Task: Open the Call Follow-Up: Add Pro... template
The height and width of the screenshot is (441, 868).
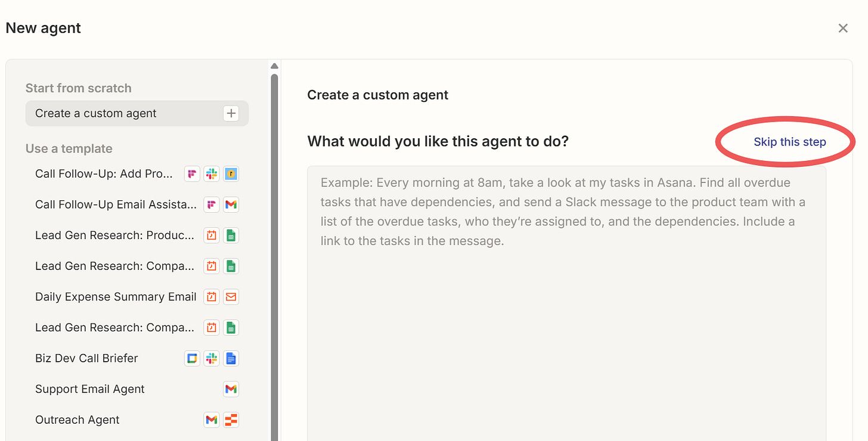Action: click(137, 174)
